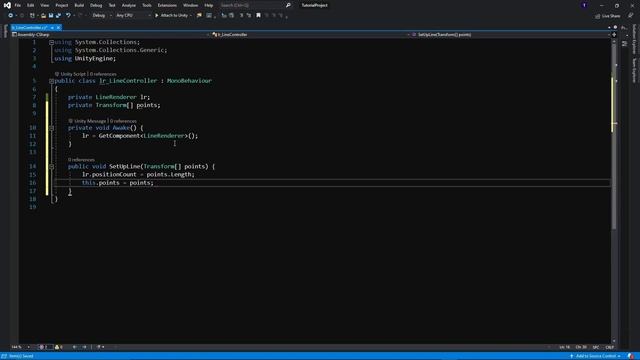640x360 pixels.
Task: Click the notifications bell icon in the status bar
Action: tap(631, 356)
